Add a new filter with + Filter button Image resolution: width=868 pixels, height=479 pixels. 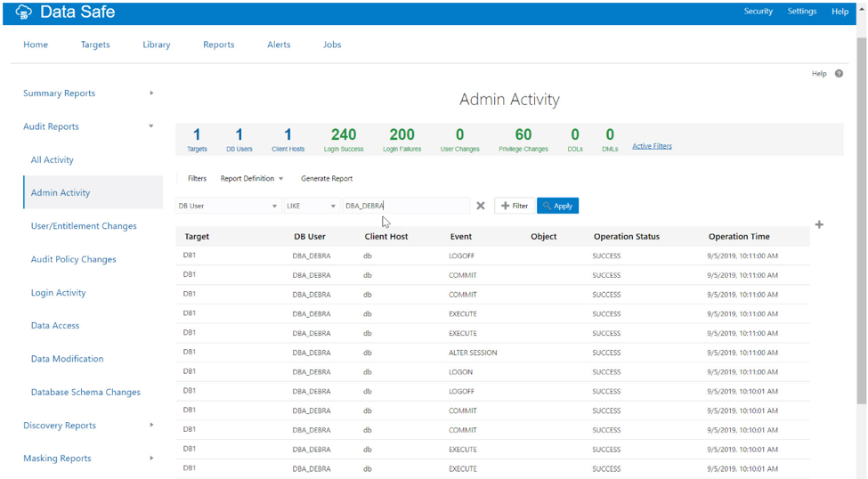pyautogui.click(x=515, y=206)
